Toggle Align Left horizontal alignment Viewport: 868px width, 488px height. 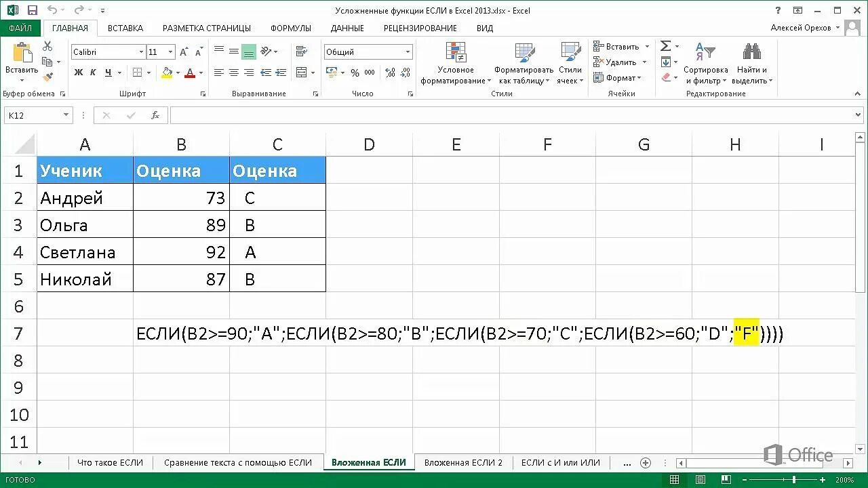click(219, 73)
